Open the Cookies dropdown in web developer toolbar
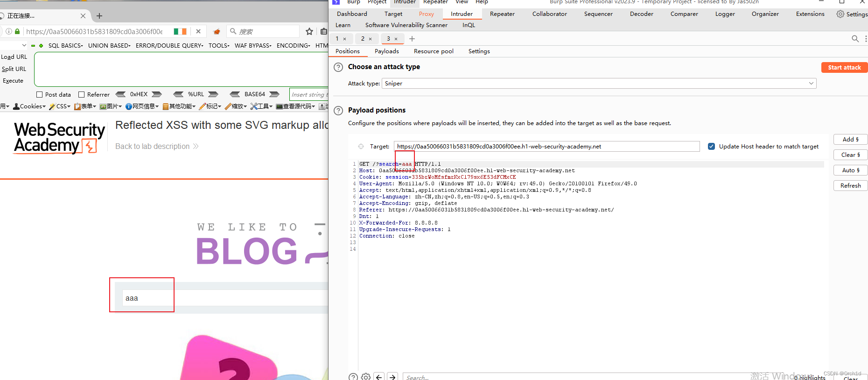Screen dimensions: 868x380 click(x=30, y=106)
